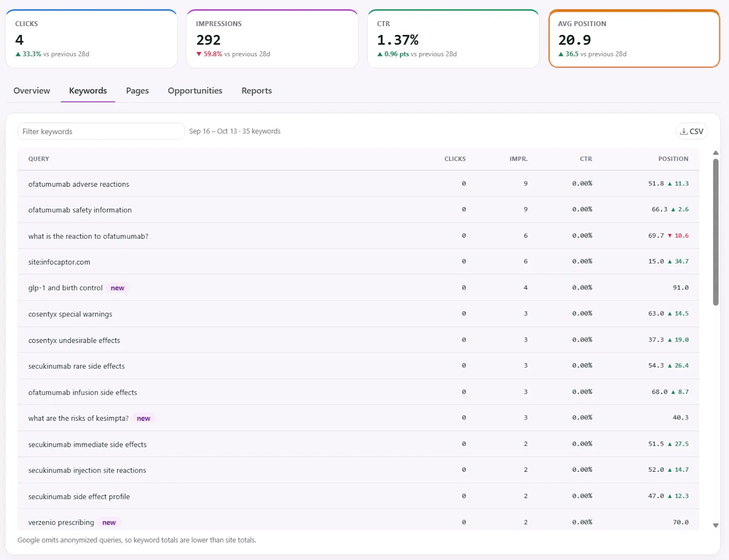Click the 'Sep 16 – Oct 13 · 35 keywords' text
Screen dimensions: 729x560
pos(235,131)
